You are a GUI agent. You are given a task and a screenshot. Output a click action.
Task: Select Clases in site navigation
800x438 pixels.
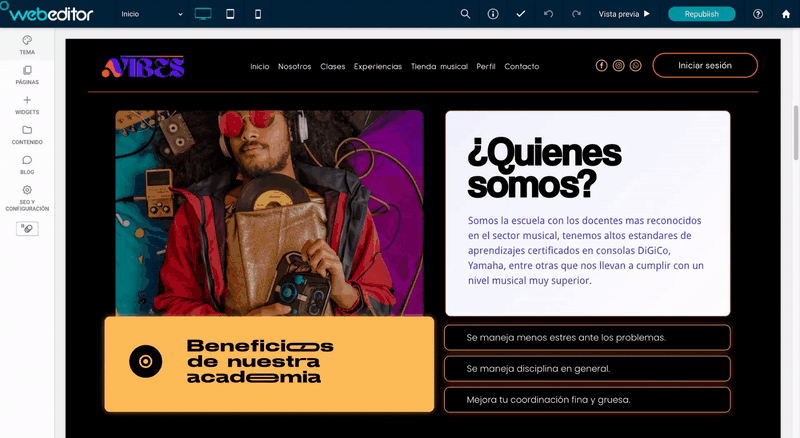coord(333,66)
